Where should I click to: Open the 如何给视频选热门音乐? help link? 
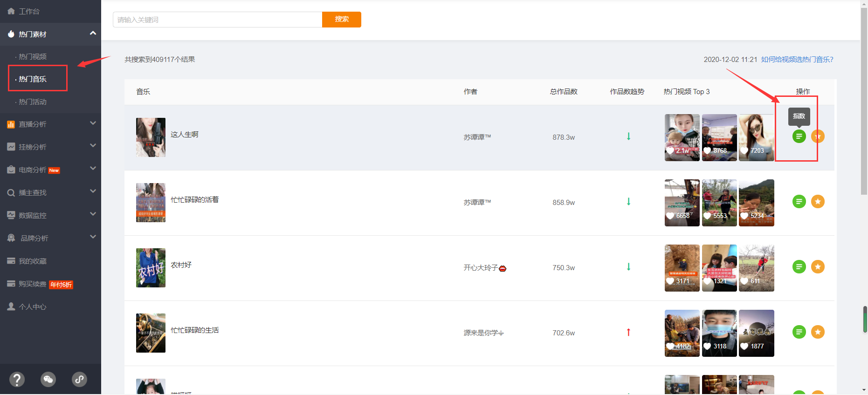(x=797, y=59)
